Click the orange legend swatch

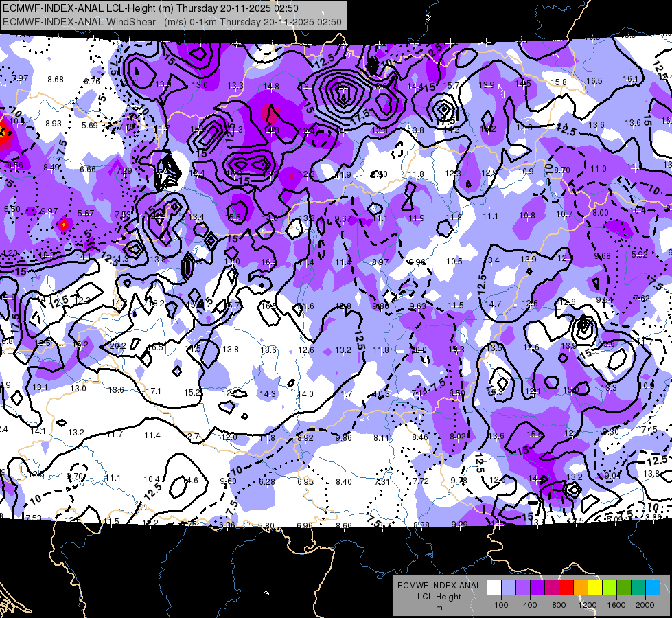[581, 588]
